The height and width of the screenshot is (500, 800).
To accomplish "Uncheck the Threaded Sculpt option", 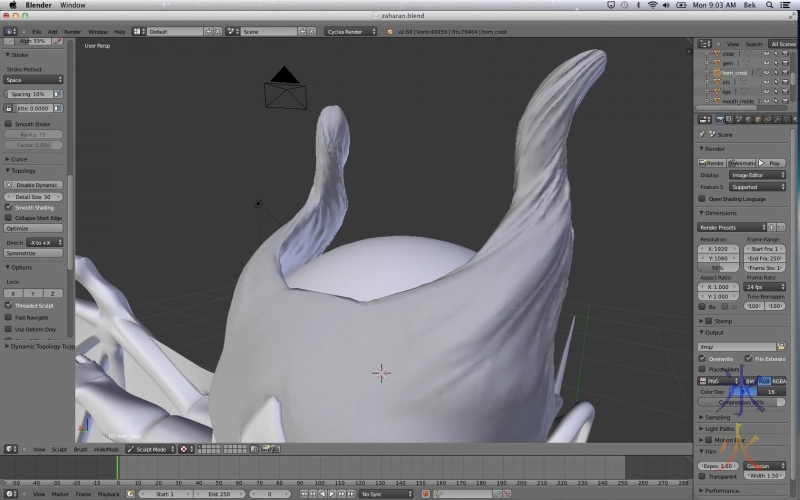I will pos(9,305).
